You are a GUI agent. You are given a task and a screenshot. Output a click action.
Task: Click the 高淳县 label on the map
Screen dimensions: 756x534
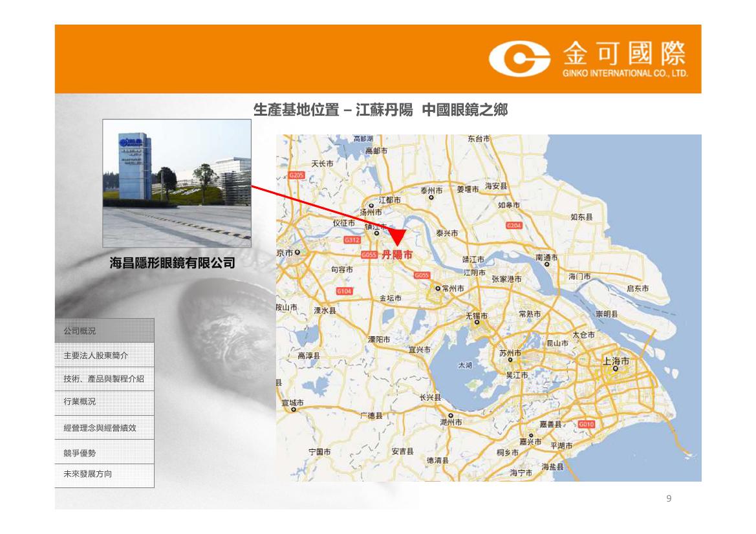(x=308, y=356)
